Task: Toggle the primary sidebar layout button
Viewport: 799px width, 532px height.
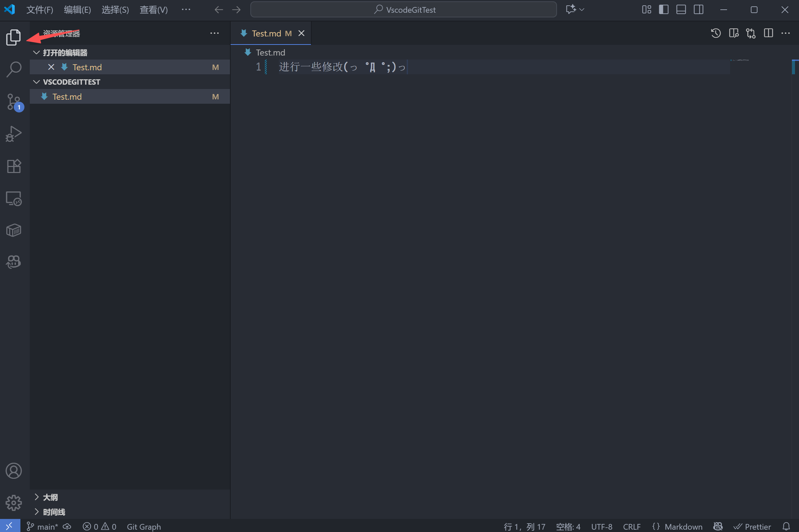Action: point(663,9)
